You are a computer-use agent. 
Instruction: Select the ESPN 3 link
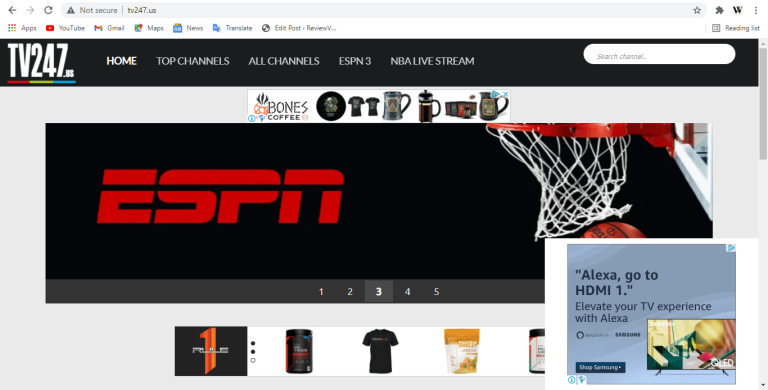pyautogui.click(x=355, y=61)
